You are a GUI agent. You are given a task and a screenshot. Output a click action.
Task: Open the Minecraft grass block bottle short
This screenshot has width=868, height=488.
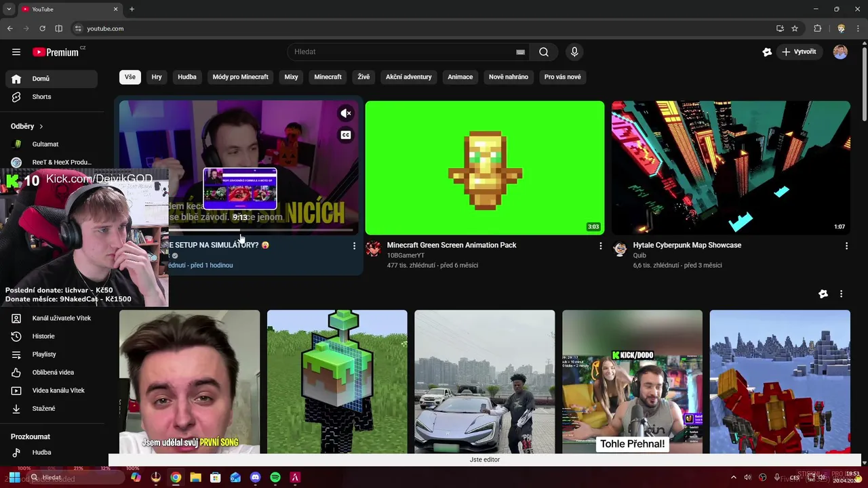[337, 382]
